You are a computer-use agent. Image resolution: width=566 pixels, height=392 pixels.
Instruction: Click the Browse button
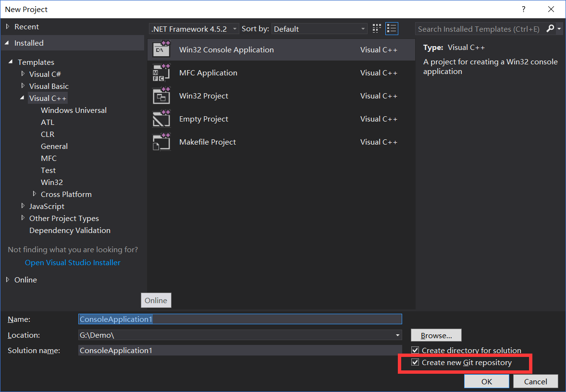tap(436, 335)
